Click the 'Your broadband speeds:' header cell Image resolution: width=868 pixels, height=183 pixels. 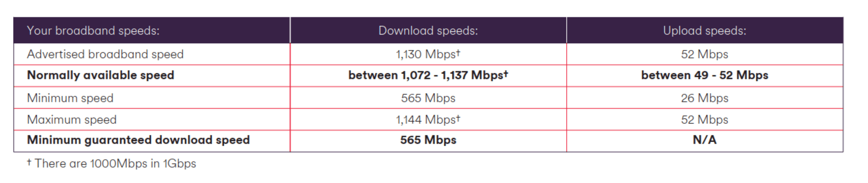[x=93, y=31]
